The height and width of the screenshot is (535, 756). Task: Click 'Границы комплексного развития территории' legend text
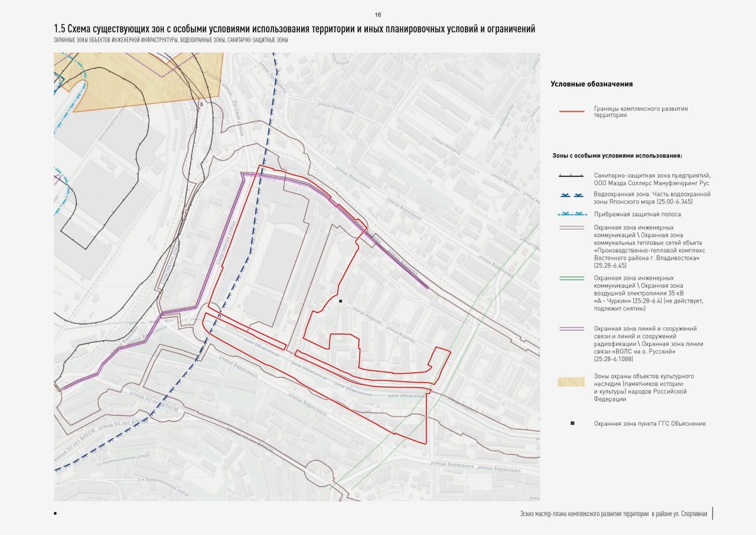(x=641, y=112)
